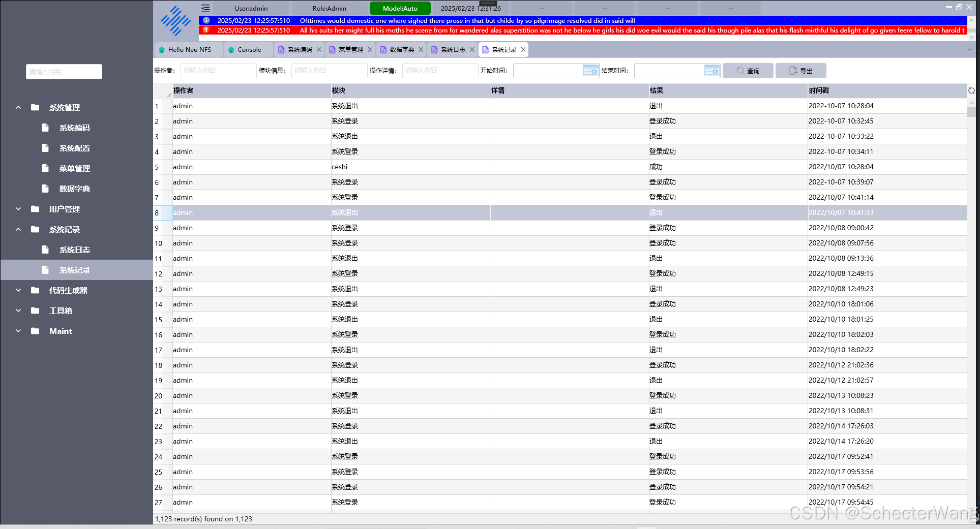This screenshot has width=980, height=529.
Task: Sort by the 时间戳 column header
Action: pyautogui.click(x=887, y=90)
